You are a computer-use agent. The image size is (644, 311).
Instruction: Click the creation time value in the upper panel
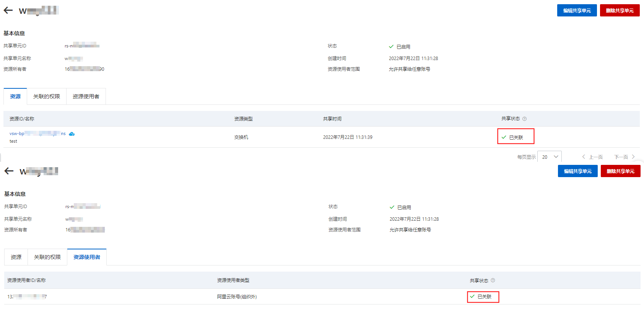[x=413, y=59]
